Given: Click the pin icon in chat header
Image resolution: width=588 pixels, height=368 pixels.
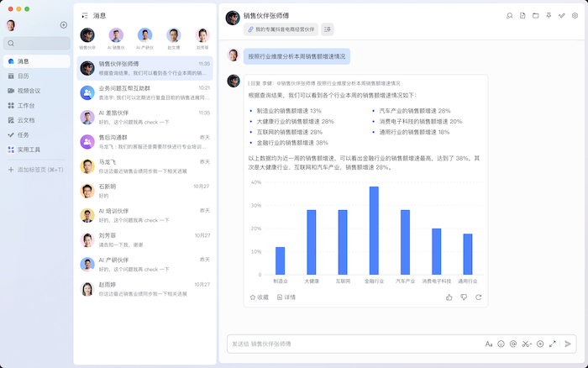Looking at the screenshot, I should [549, 16].
